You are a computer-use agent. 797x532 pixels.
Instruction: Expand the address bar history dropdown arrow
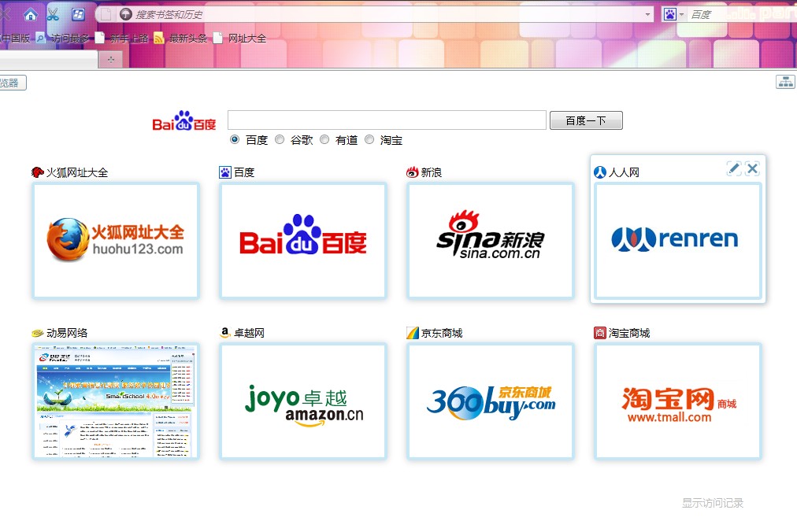tap(647, 14)
